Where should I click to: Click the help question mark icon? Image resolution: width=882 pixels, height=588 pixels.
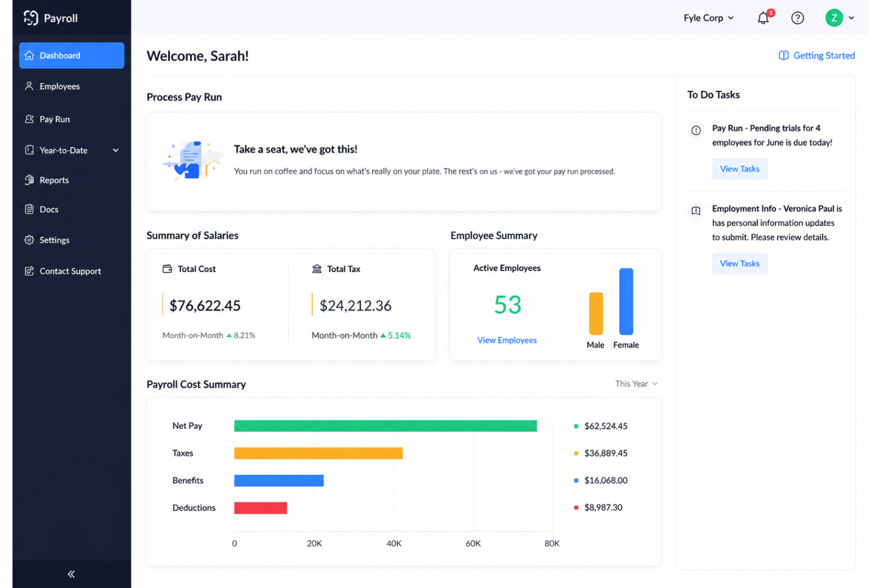click(797, 18)
